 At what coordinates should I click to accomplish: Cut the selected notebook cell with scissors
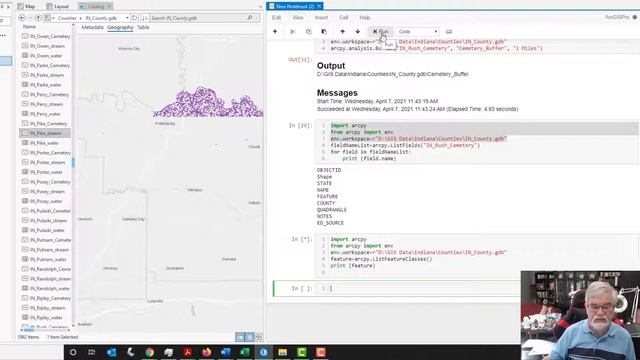pyautogui.click(x=293, y=31)
